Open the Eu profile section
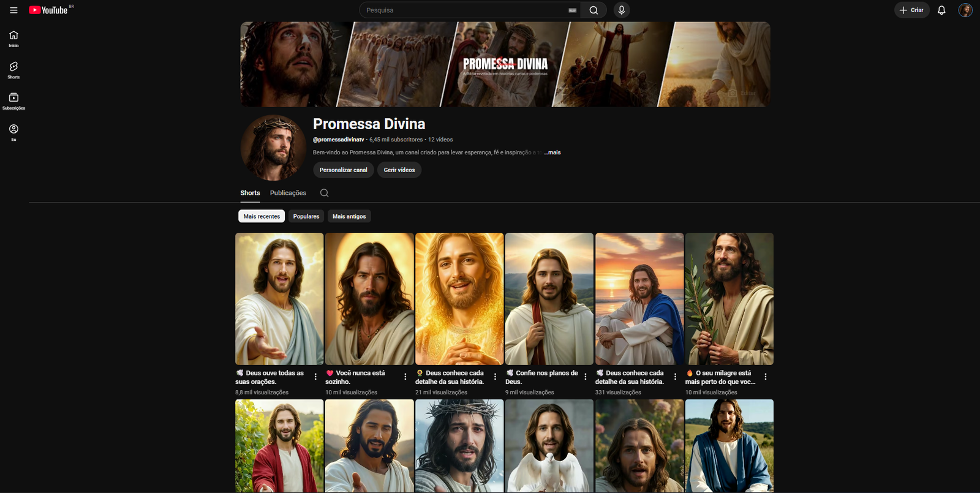 coord(13,133)
